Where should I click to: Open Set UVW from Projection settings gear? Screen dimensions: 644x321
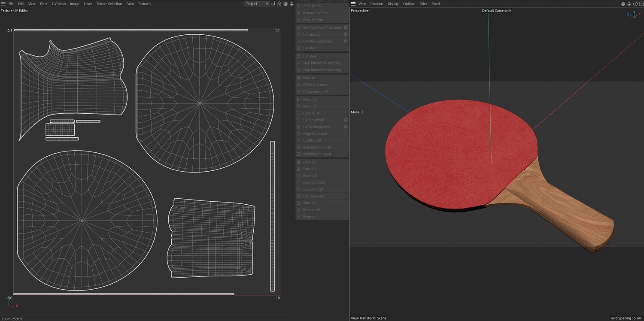346,27
